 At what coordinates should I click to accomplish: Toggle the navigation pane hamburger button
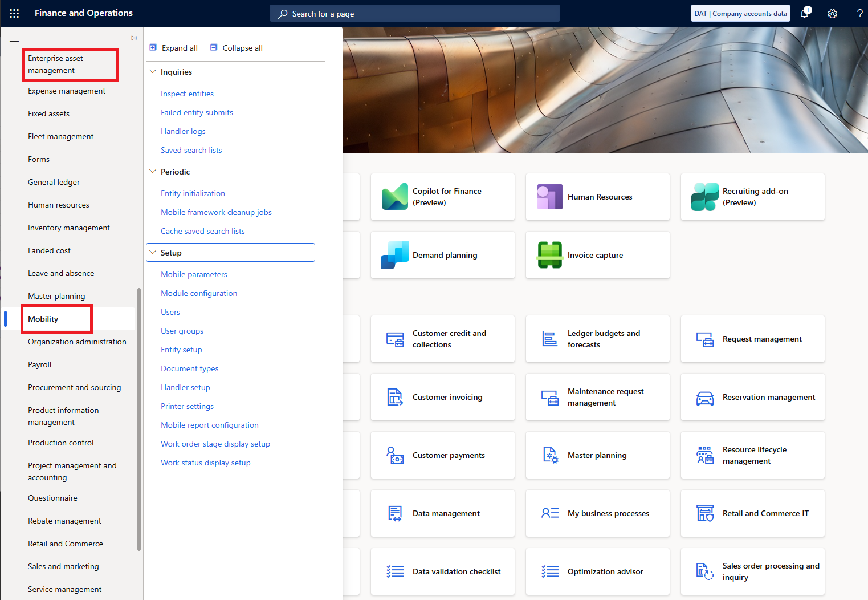click(14, 39)
